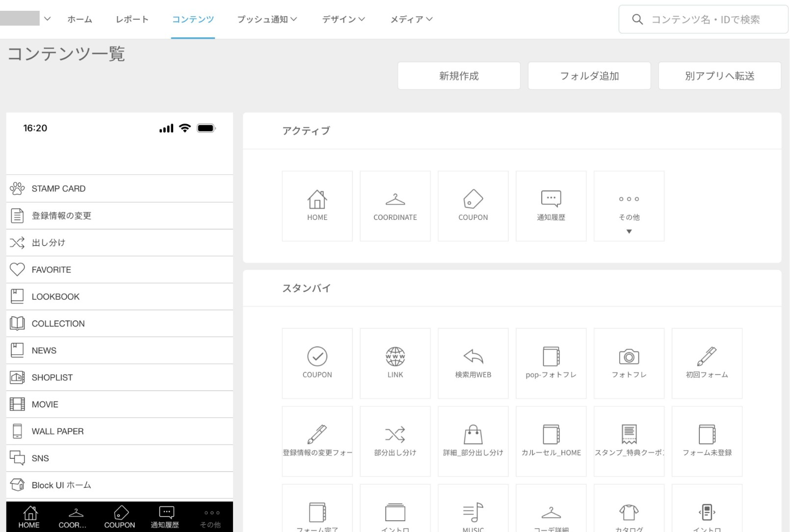Open the COUPON tag tile in Active section
This screenshot has width=790, height=532.
(x=473, y=206)
